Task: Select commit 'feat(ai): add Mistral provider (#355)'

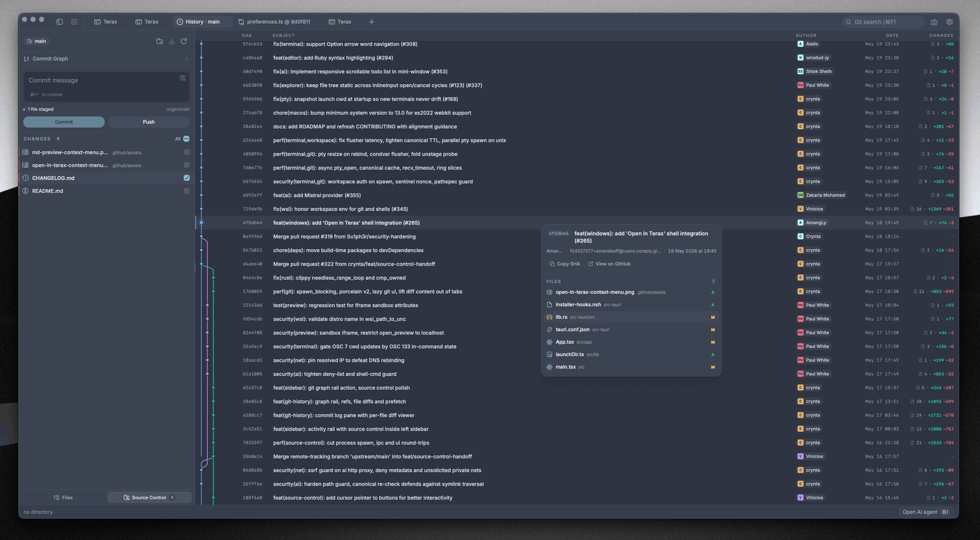Action: pyautogui.click(x=576, y=195)
